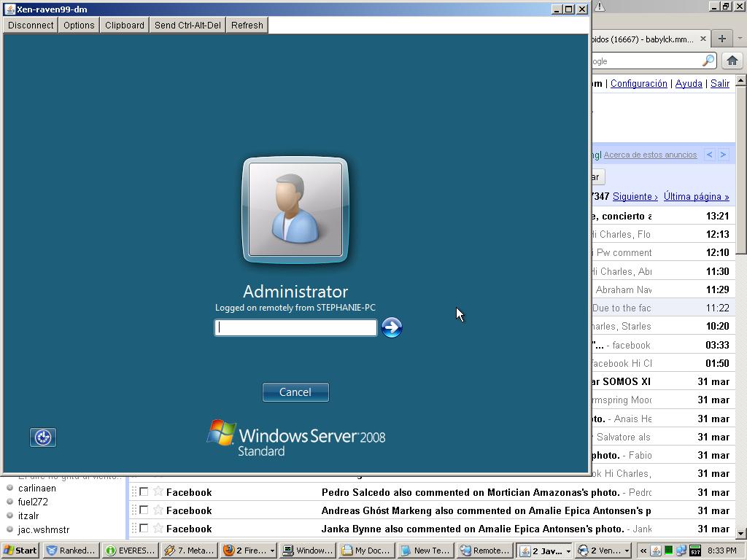
Task: Open the Options menu in the Xen console
Action: [79, 25]
